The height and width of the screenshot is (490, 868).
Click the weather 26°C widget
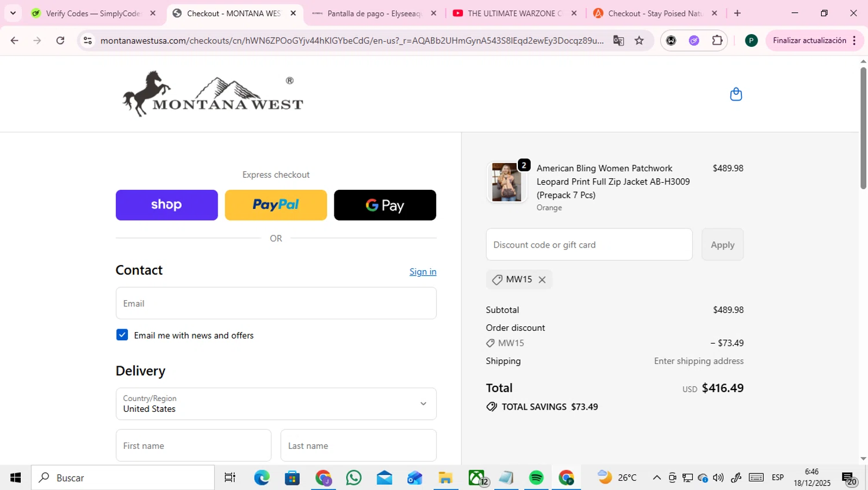617,478
